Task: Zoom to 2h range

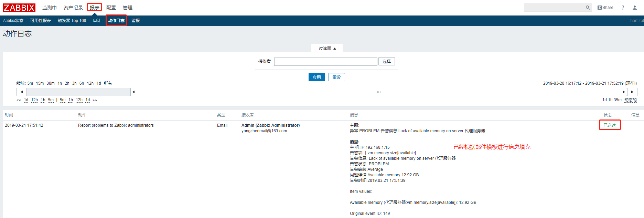Action: (x=67, y=83)
